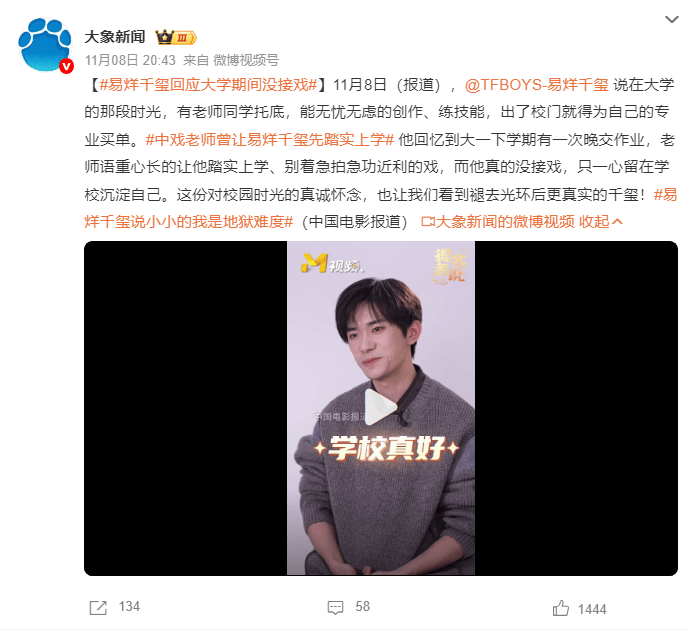Open the crown membership level badge
The width and height of the screenshot is (688, 630).
(x=176, y=37)
